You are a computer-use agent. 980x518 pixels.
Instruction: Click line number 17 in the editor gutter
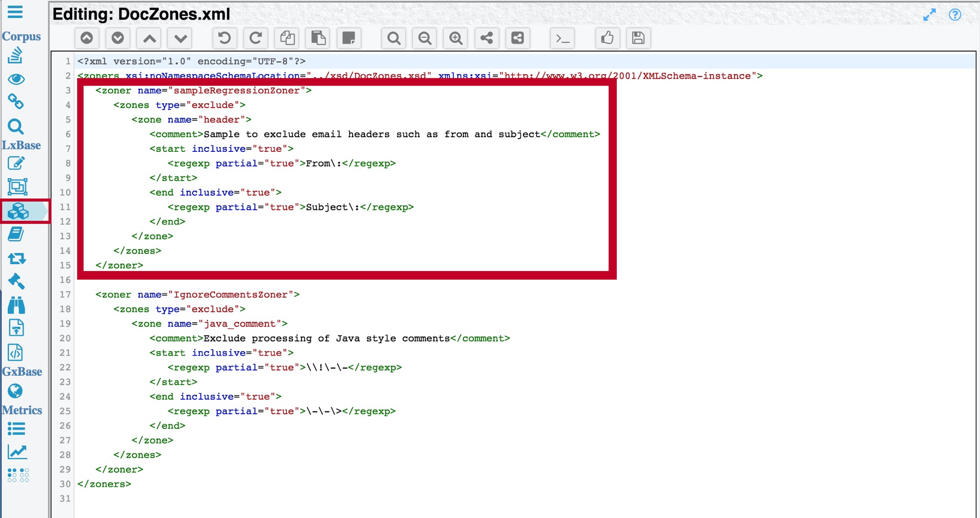65,294
